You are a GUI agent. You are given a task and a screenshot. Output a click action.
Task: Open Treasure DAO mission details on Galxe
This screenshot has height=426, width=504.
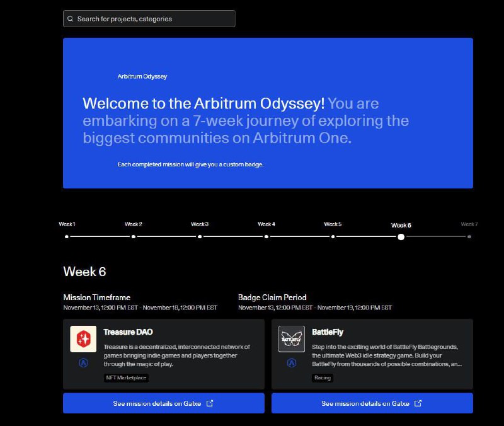click(164, 403)
